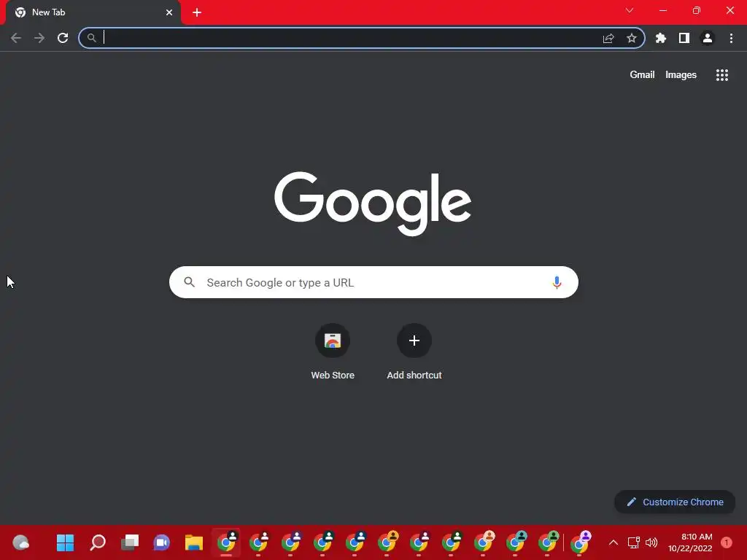Screen dimensions: 747x560
Task: Minimize the Chrome window
Action: click(x=663, y=10)
